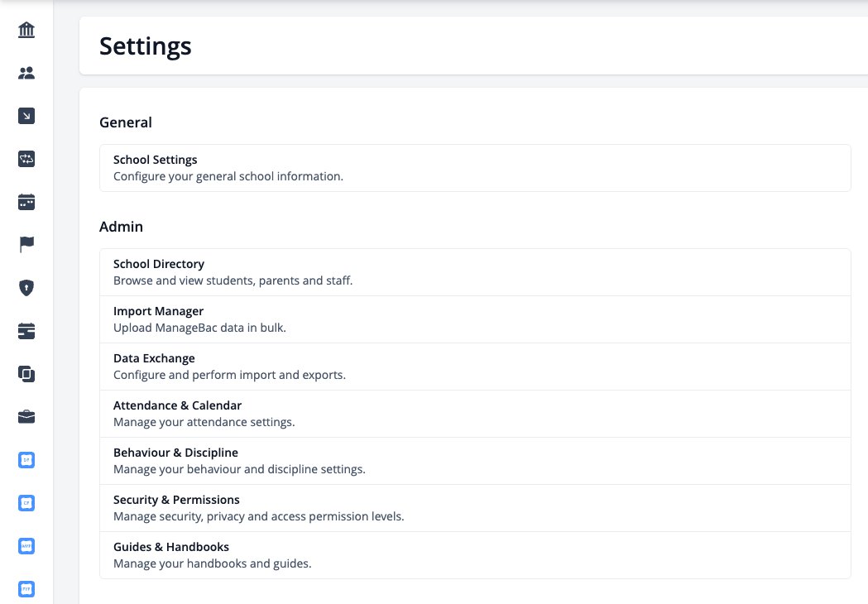Go to Data Exchange settings
The width and height of the screenshot is (868, 604).
click(x=475, y=367)
